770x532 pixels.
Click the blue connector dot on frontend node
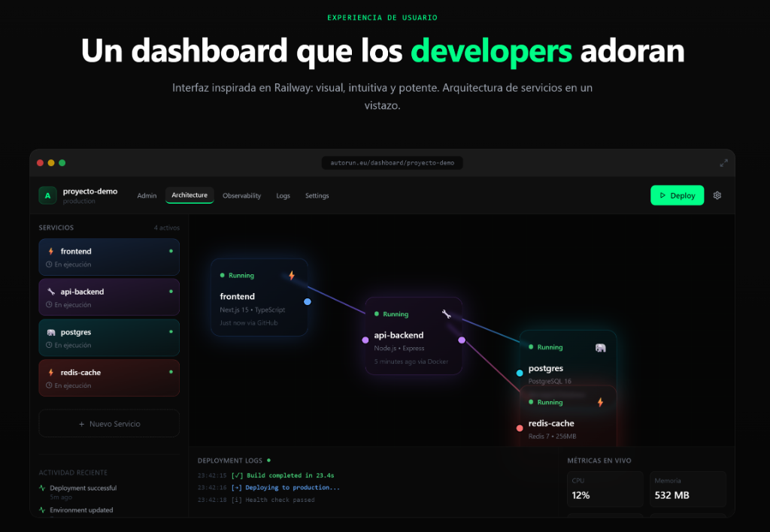coord(308,302)
